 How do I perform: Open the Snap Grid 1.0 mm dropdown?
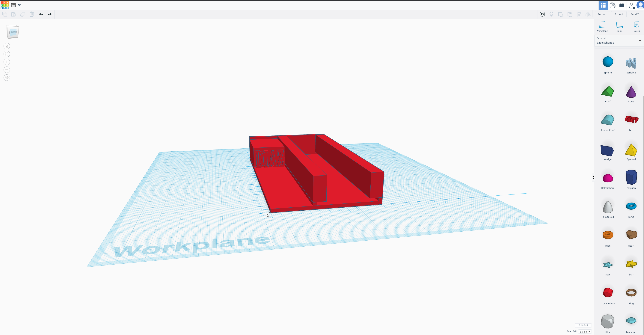pyautogui.click(x=585, y=331)
